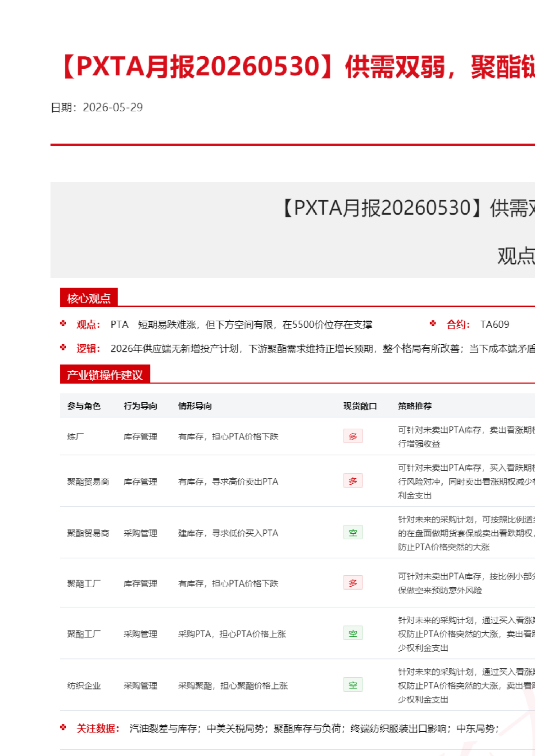Click the red diamond bullet before 关注数据
The width and height of the screenshot is (535, 756).
point(63,727)
